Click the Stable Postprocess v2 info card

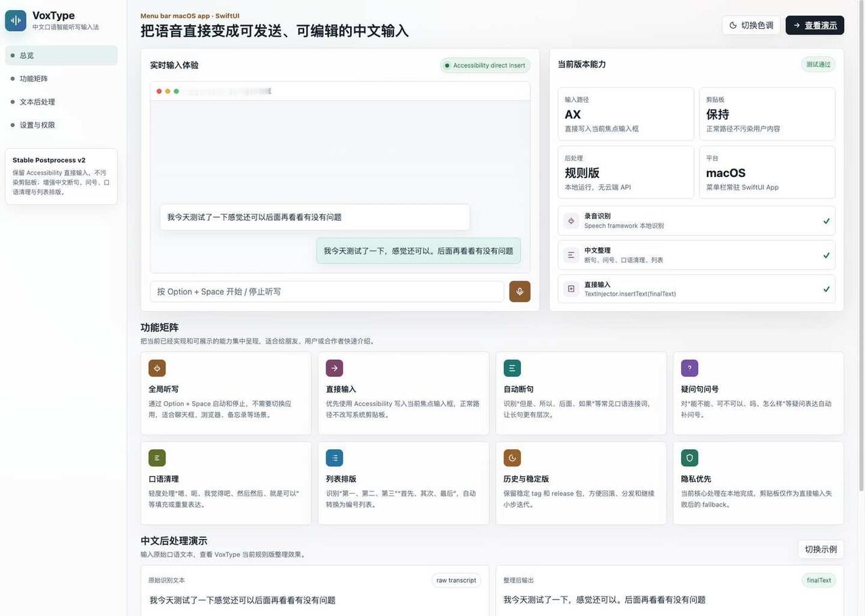pyautogui.click(x=61, y=176)
